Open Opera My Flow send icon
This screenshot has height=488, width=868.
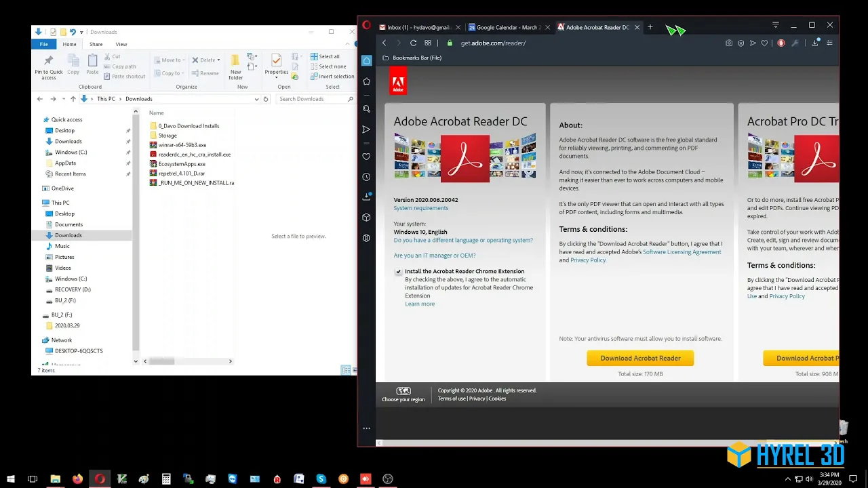[x=753, y=43]
